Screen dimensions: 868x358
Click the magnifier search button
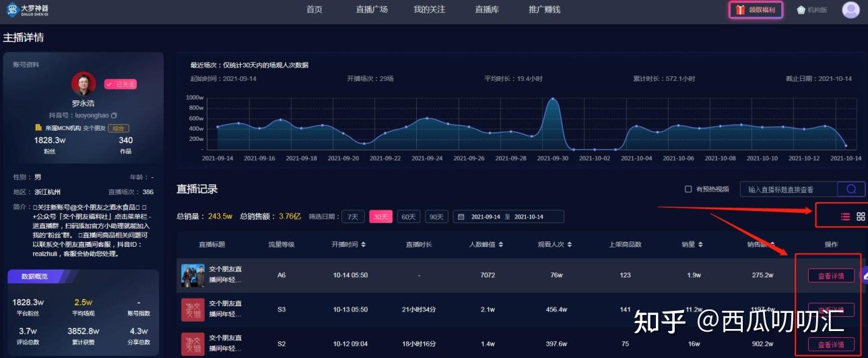coord(851,189)
